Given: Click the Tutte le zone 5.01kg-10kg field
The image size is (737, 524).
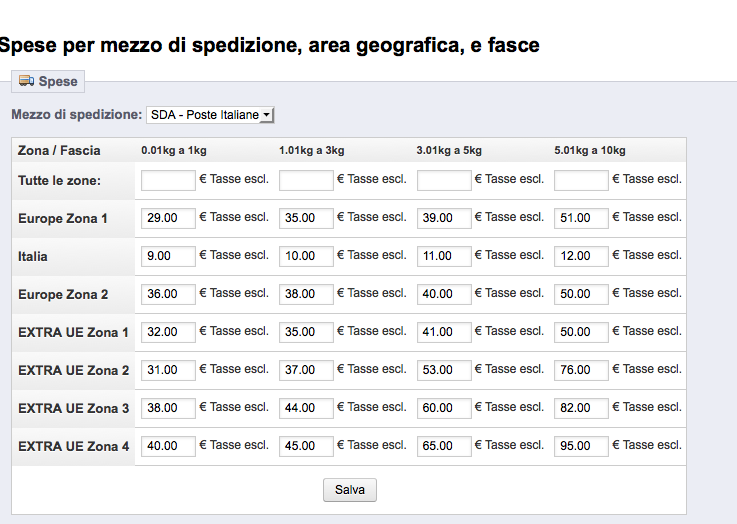Looking at the screenshot, I should (581, 180).
